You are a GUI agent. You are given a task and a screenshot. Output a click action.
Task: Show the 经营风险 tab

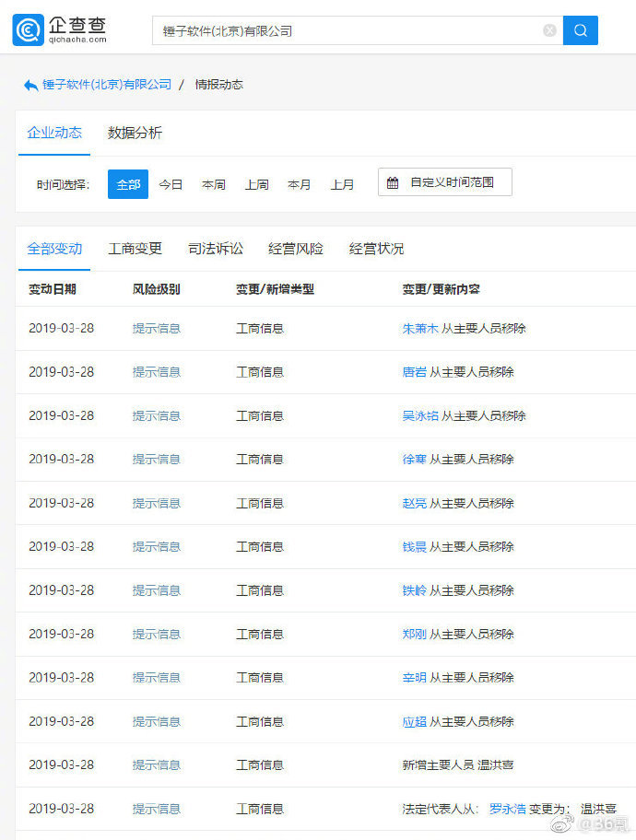pos(296,249)
